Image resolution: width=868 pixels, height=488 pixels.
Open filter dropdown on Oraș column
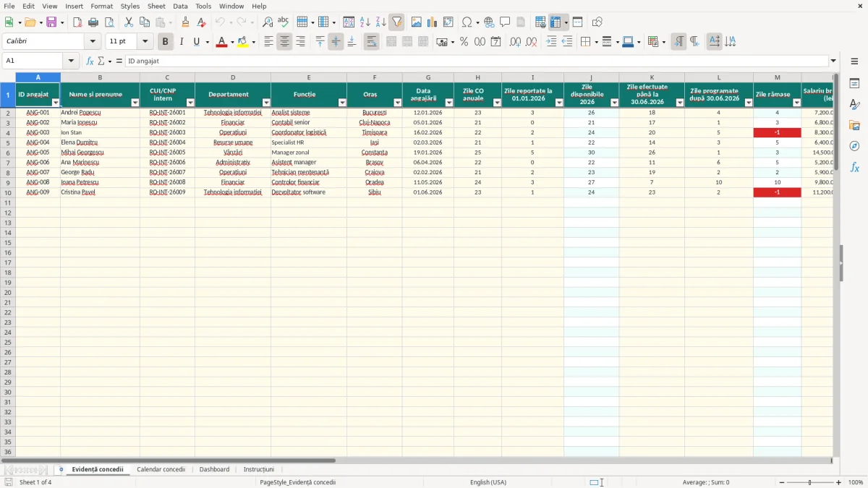[397, 103]
